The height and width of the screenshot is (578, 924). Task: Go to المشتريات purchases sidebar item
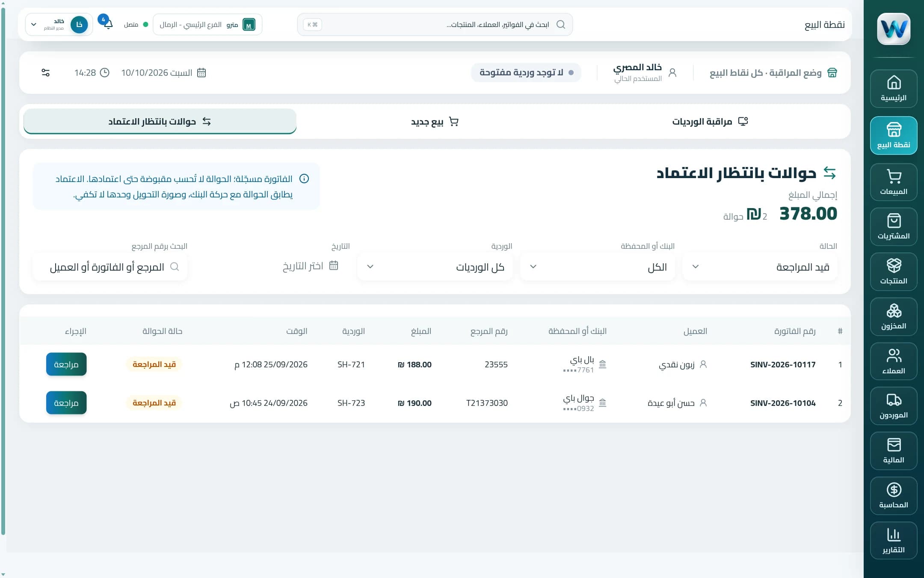coord(894,227)
